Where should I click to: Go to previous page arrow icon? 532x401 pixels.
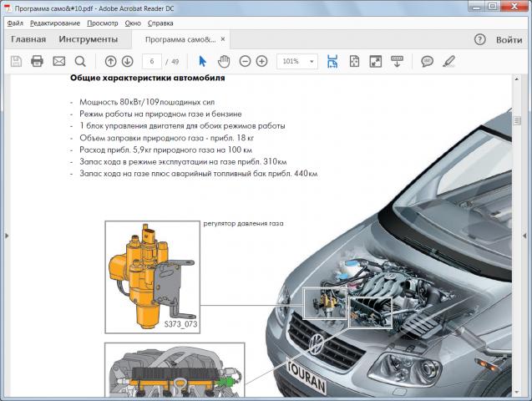110,62
